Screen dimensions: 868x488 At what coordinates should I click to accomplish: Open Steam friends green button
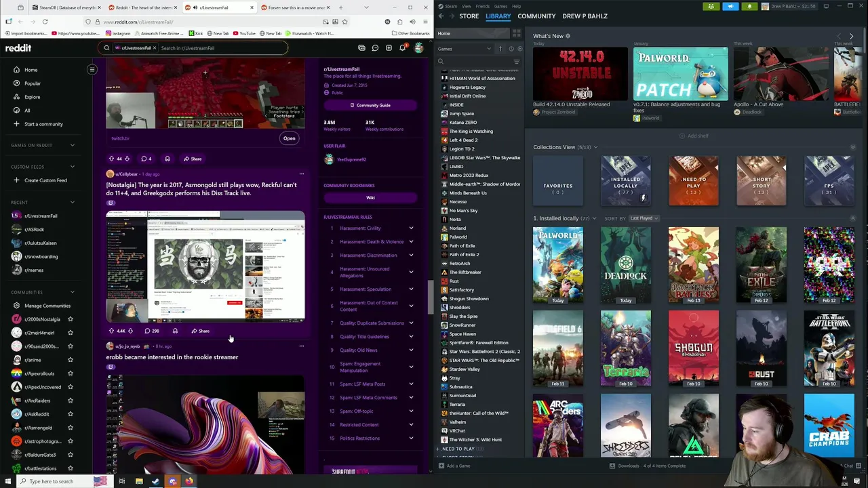711,6
